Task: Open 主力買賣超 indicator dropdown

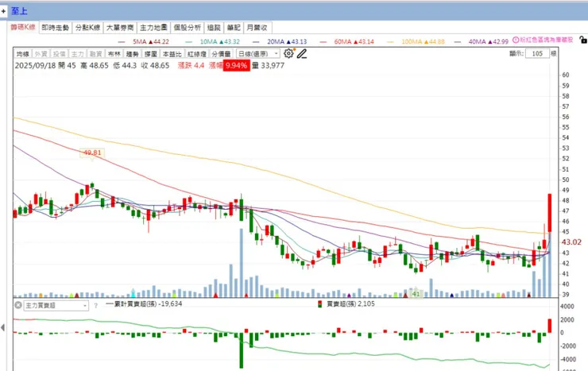Action: coord(56,306)
